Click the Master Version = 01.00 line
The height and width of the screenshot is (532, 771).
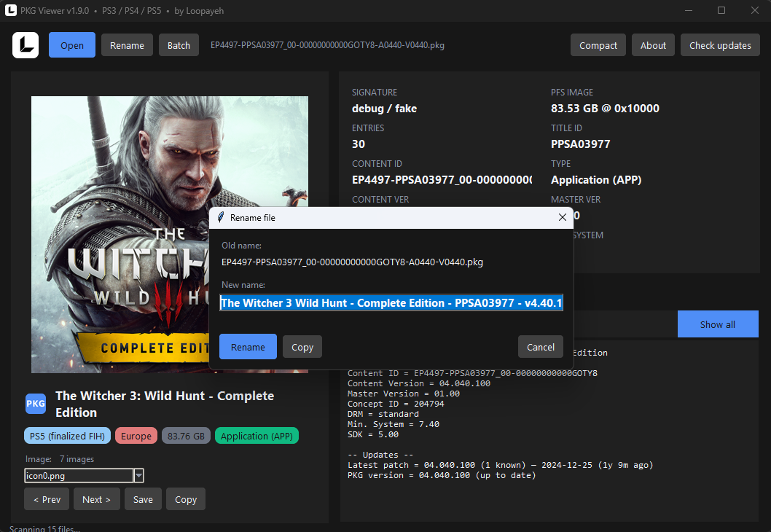[x=404, y=394]
